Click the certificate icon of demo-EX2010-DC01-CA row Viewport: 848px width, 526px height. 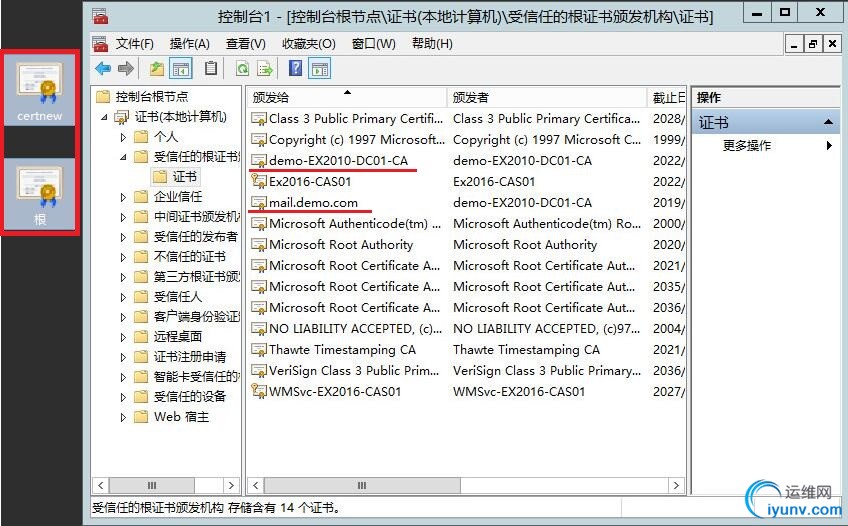[259, 161]
